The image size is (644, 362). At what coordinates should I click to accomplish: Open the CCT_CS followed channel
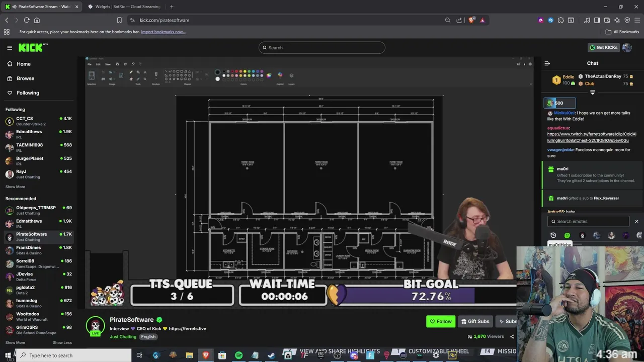coord(39,121)
